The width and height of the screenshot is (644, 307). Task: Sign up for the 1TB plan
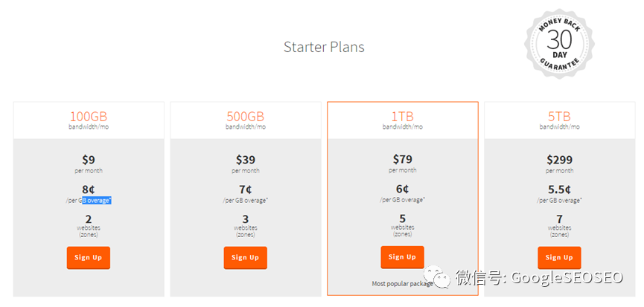402,257
